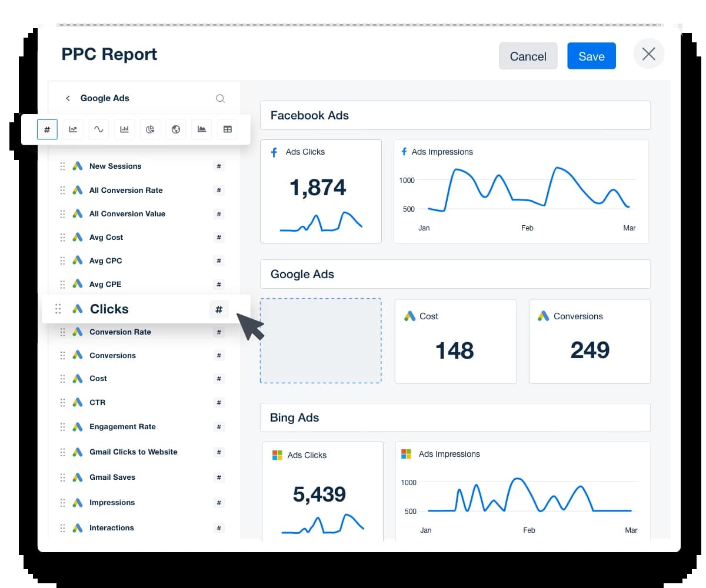Select the area chart widget icon
706x588 pixels.
(x=201, y=129)
